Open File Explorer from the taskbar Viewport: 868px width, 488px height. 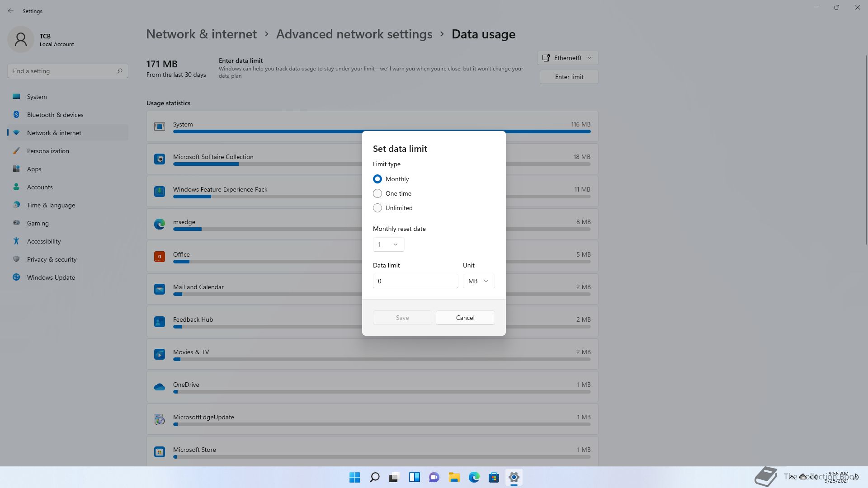tap(454, 477)
